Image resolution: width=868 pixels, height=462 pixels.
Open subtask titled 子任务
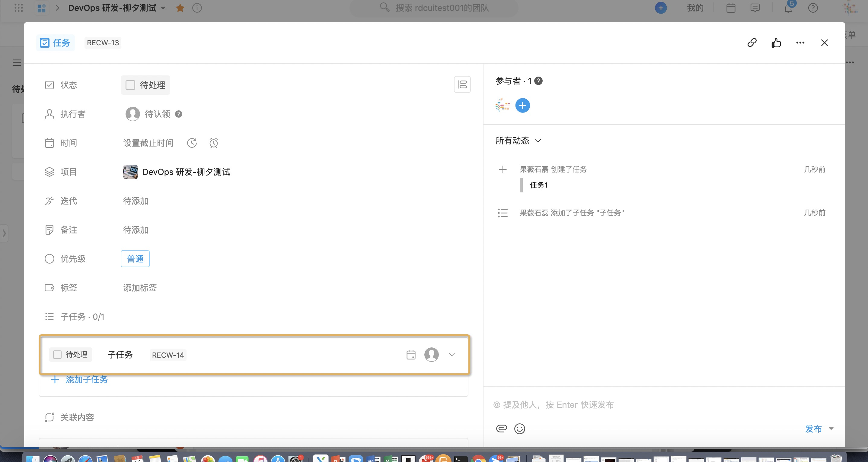[x=120, y=355]
